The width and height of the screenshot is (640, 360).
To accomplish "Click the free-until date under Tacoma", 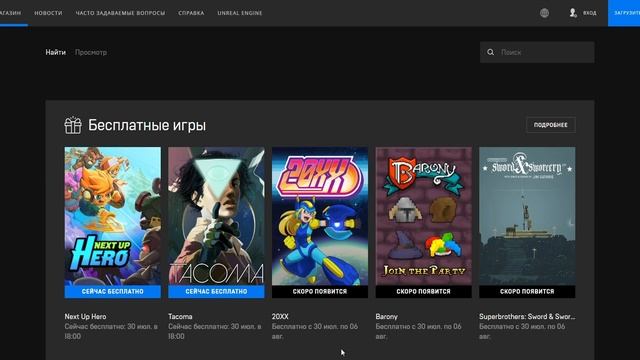I will 215,331.
